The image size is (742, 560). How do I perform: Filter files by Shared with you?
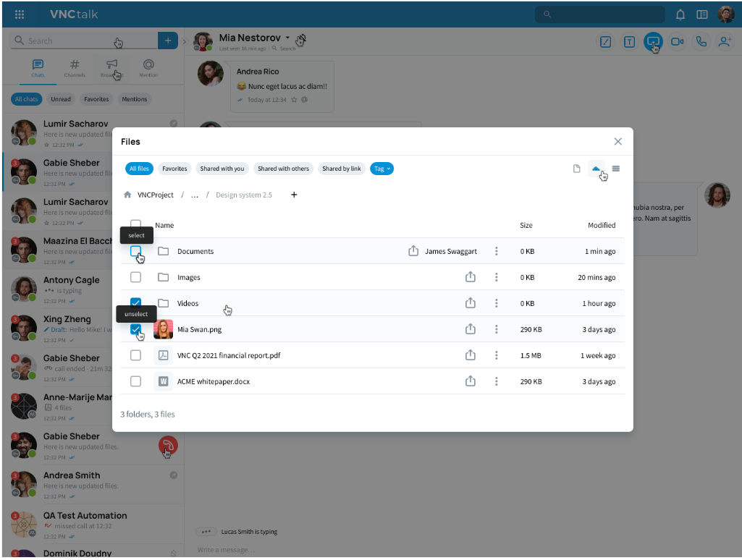tap(222, 169)
